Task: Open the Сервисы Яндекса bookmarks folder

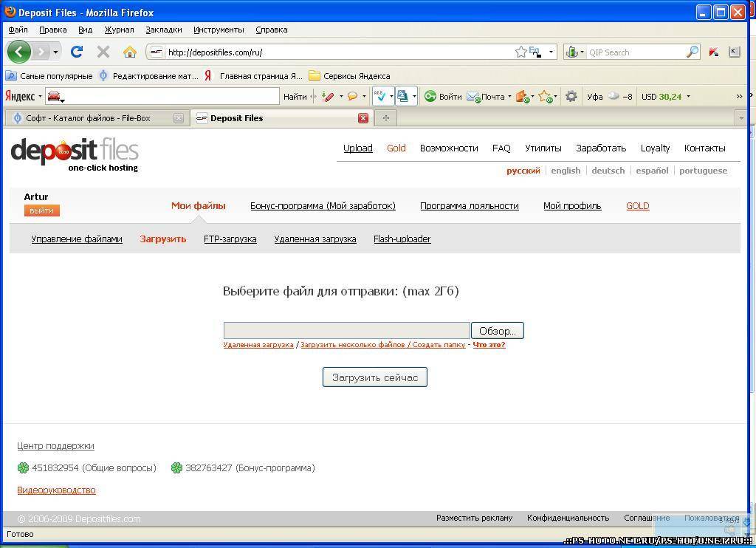Action: pos(349,76)
